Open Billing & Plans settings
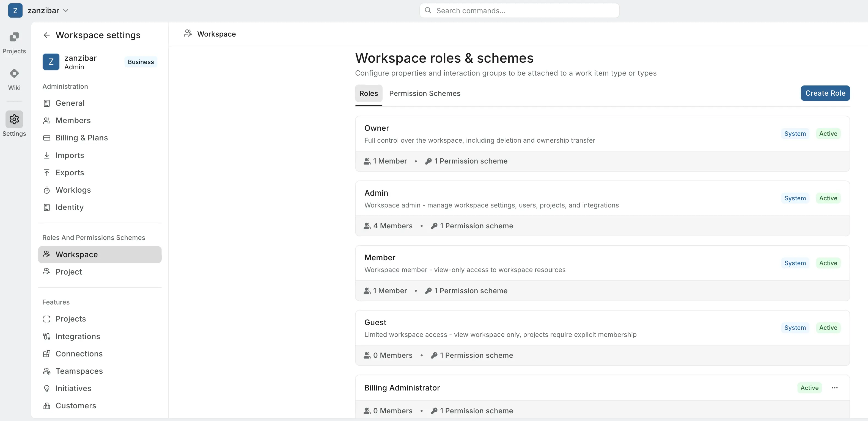The width and height of the screenshot is (868, 421). (81, 138)
